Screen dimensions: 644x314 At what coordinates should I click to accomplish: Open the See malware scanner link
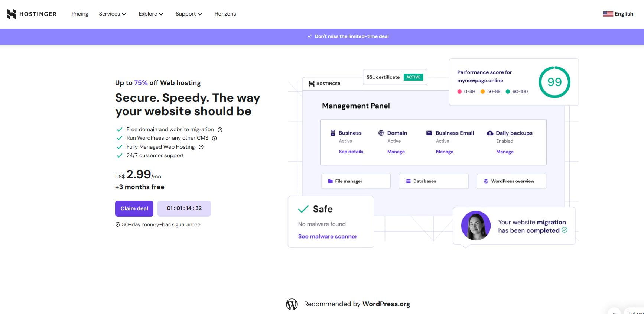(328, 236)
